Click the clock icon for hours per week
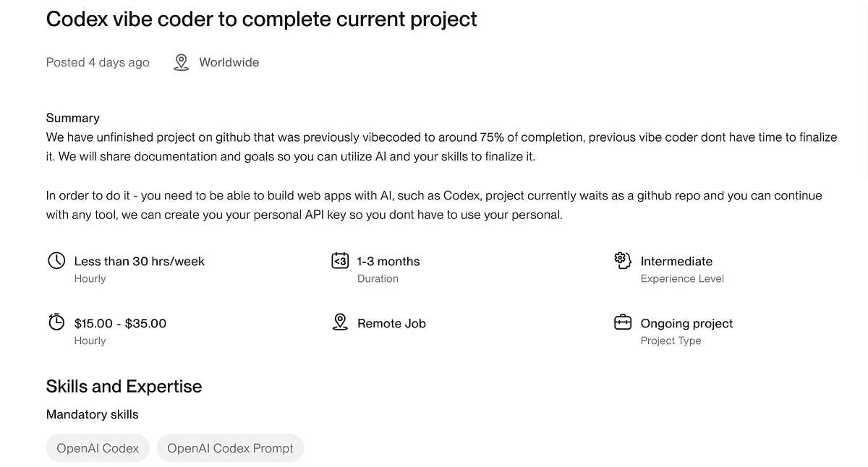The image size is (868, 467). 56,261
